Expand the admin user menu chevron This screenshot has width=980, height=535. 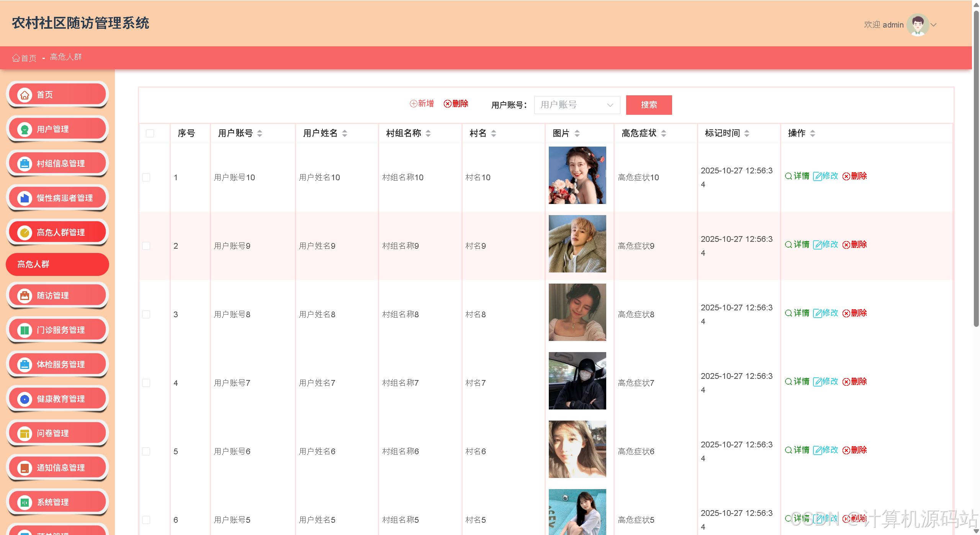click(934, 25)
